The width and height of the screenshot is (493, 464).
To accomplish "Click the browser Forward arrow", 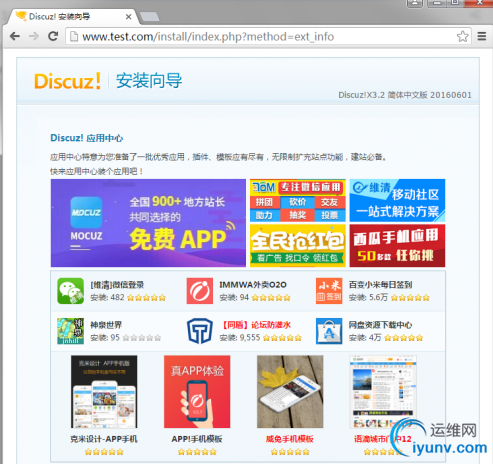I will 34,36.
